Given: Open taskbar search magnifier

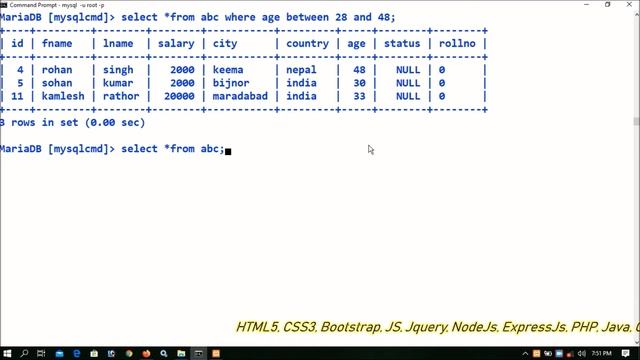Looking at the screenshot, I should (24, 353).
